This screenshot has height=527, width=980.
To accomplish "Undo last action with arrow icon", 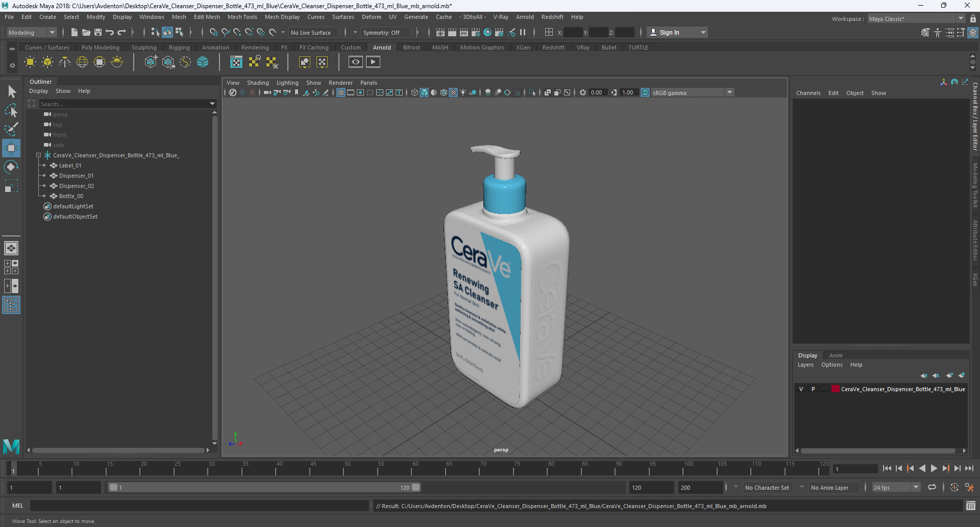I will click(x=110, y=32).
